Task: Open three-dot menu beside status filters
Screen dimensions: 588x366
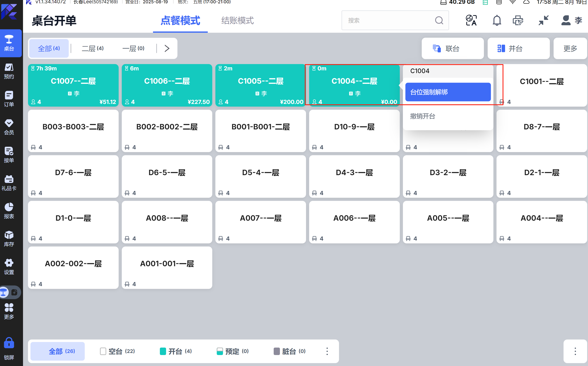Action: coord(327,351)
